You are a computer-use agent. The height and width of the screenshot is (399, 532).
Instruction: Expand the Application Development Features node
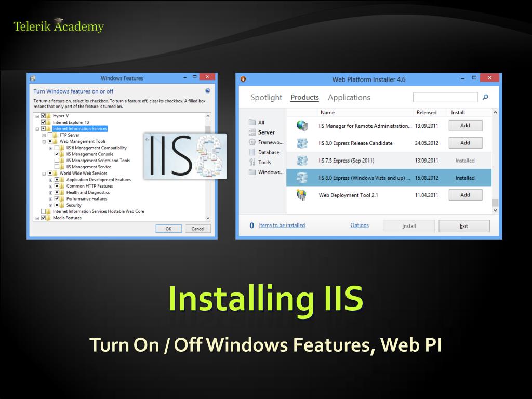click(51, 180)
